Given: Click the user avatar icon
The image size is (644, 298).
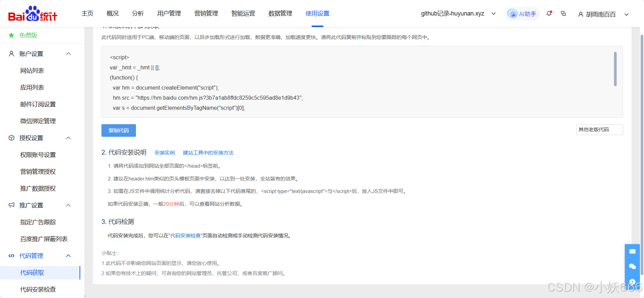Looking at the screenshot, I should click(581, 14).
